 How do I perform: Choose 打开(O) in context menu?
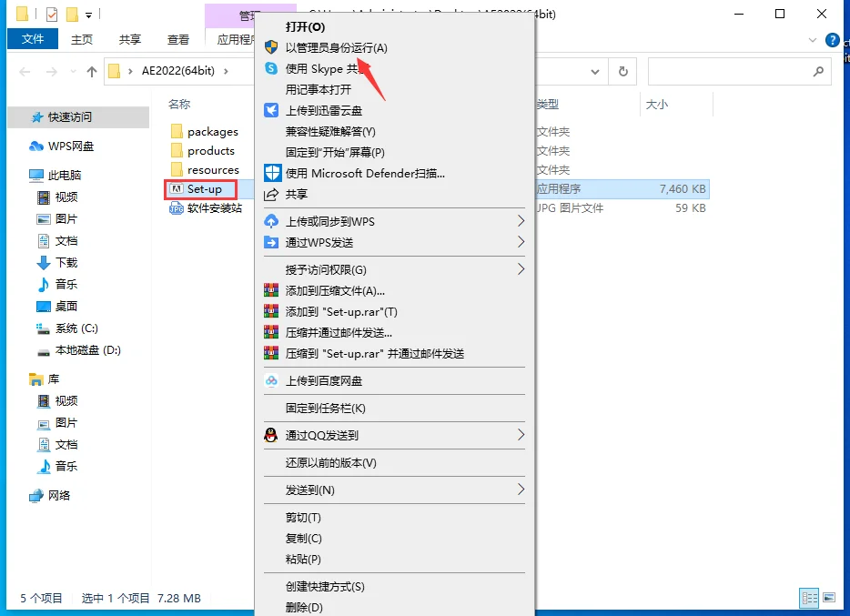coord(305,26)
